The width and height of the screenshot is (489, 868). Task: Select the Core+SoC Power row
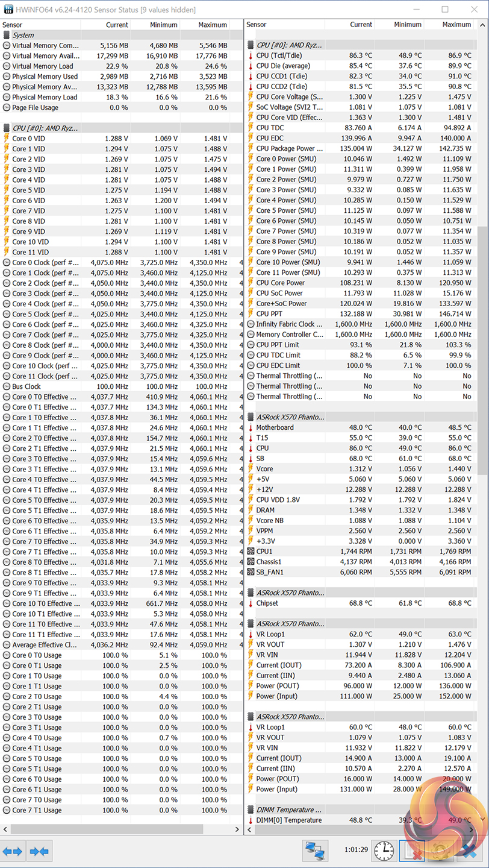361,304
